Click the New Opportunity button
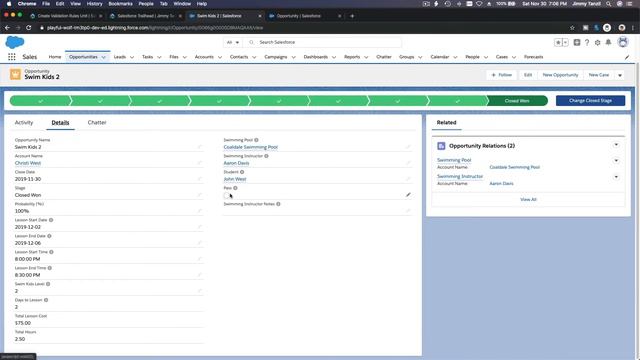The height and width of the screenshot is (360, 640). (560, 75)
